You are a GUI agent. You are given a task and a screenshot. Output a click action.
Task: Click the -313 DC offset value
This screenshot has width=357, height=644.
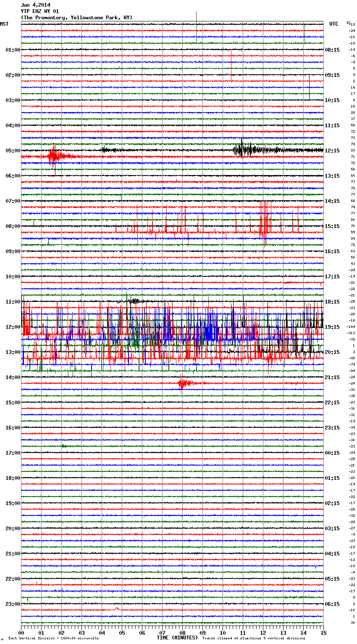(351, 333)
